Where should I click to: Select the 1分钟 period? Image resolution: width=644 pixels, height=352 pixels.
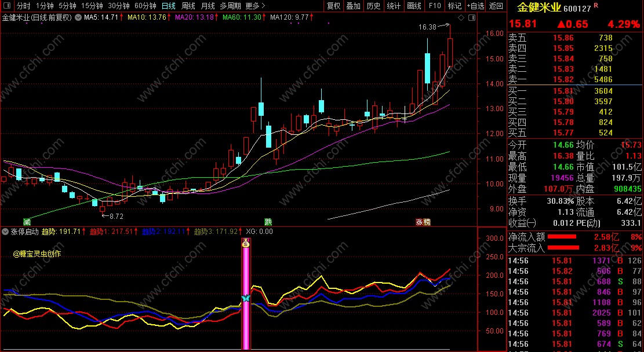click(x=45, y=6)
